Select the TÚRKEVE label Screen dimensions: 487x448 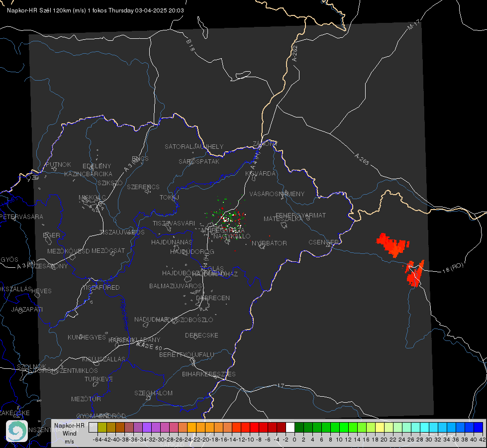point(99,379)
